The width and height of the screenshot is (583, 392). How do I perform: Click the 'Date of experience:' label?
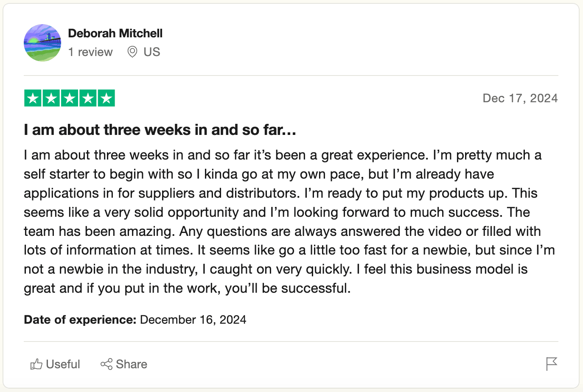click(80, 319)
